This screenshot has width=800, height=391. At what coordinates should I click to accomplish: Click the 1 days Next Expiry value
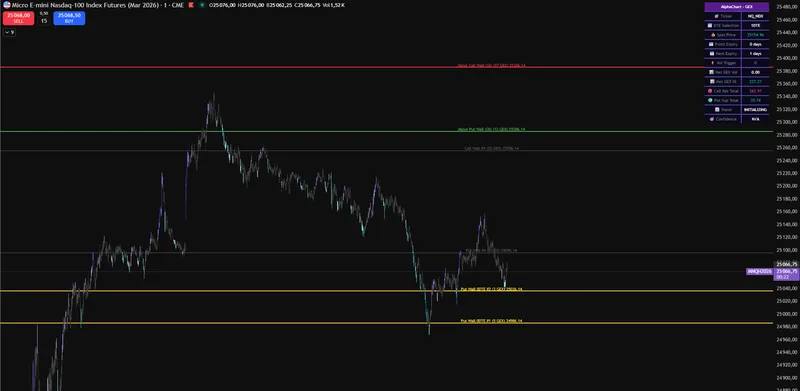[755, 54]
